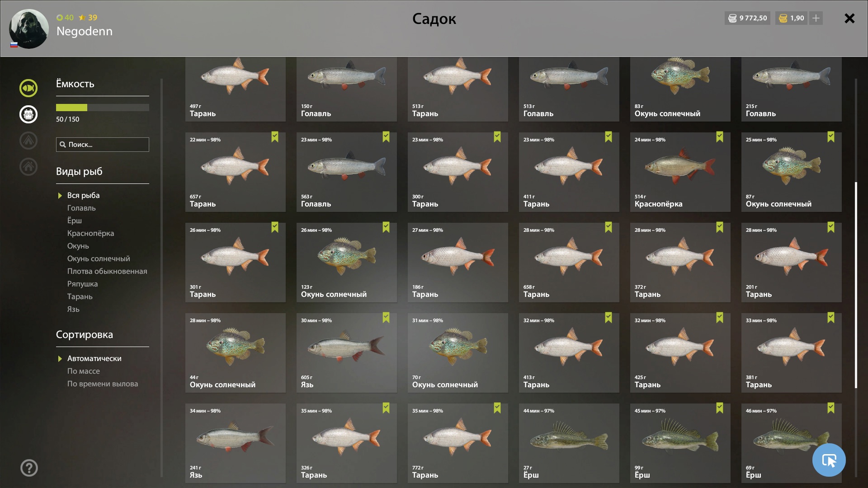This screenshot has width=868, height=488.
Task: Select Вся рыба filter
Action: (83, 195)
